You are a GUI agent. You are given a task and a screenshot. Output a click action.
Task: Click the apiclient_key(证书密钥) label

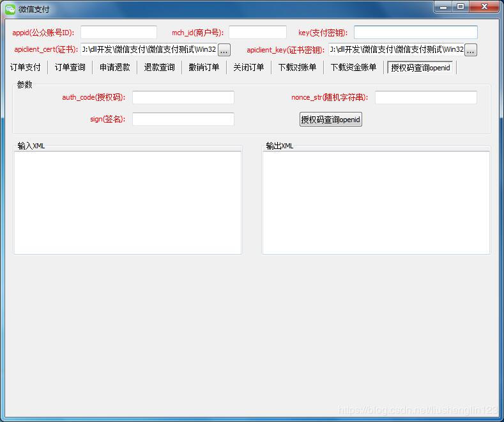286,50
